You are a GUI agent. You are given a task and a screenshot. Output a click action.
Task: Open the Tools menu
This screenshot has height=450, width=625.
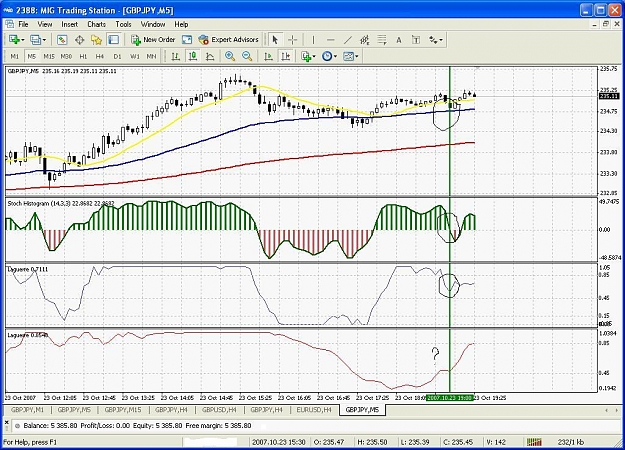pos(123,24)
